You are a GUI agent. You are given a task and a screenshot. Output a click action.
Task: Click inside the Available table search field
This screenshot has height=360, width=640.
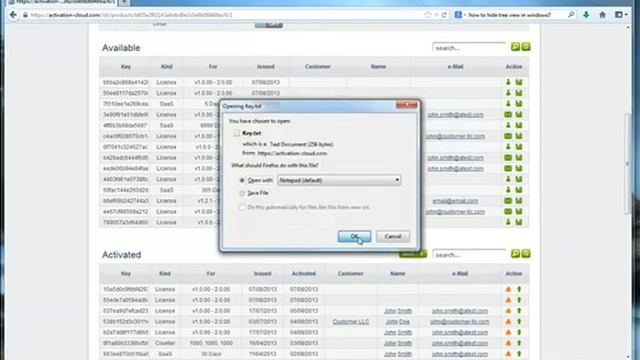point(469,48)
